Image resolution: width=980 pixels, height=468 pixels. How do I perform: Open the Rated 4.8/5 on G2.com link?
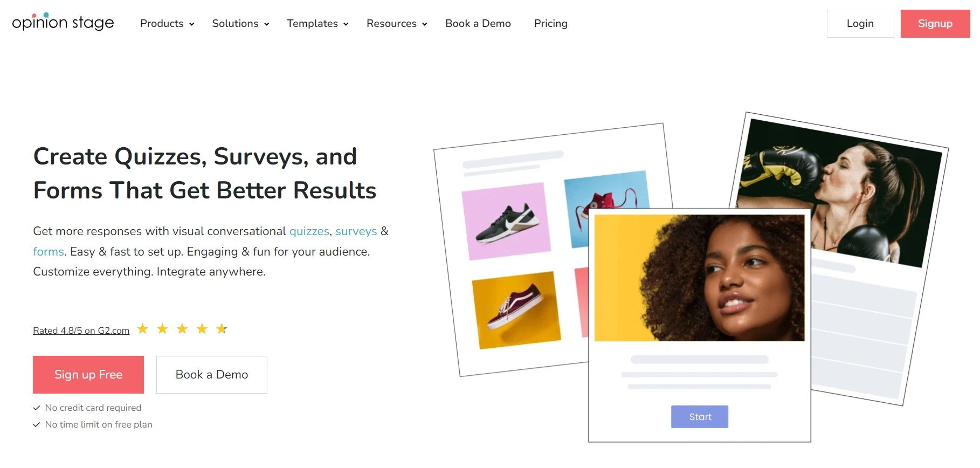point(81,331)
